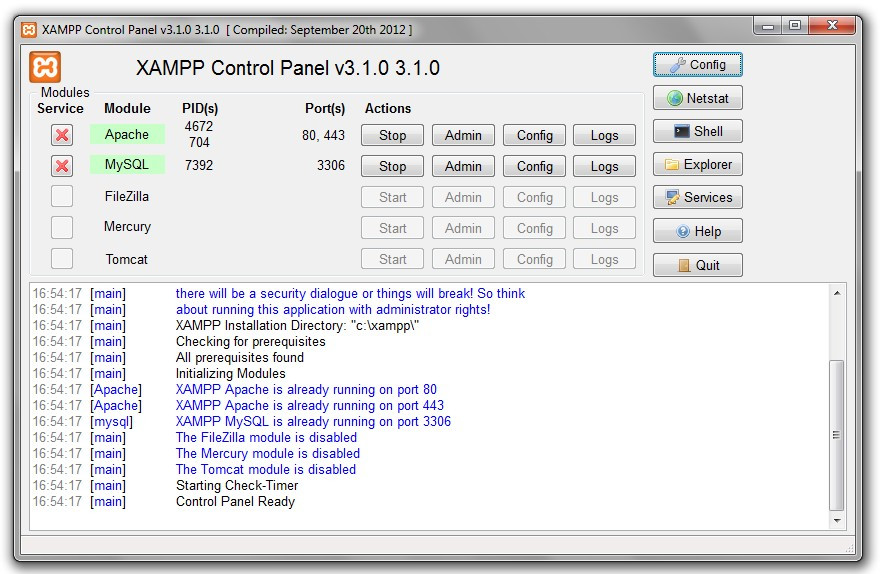View MySQL Logs

tap(605, 166)
